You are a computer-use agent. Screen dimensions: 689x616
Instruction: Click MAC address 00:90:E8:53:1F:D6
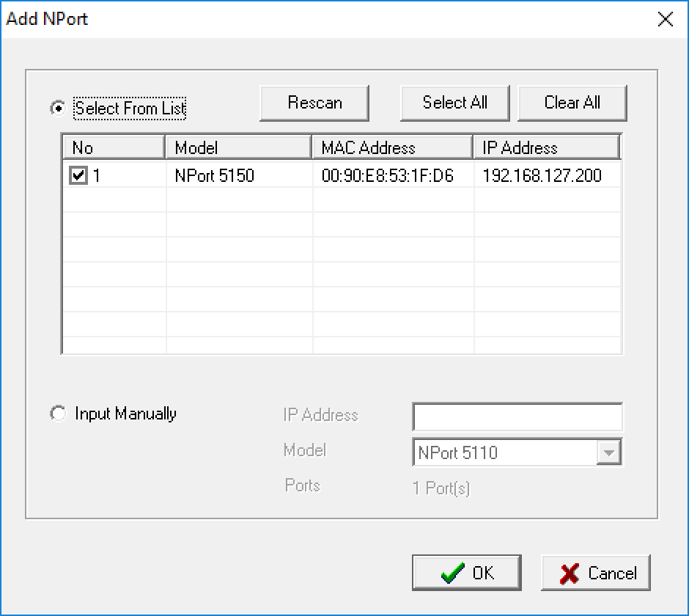pos(387,175)
